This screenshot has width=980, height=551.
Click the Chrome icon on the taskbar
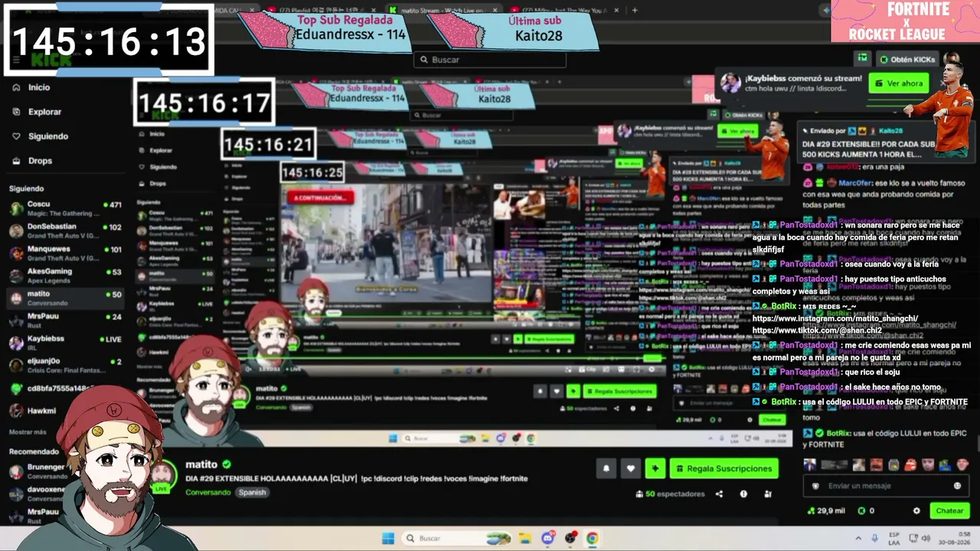(x=592, y=538)
